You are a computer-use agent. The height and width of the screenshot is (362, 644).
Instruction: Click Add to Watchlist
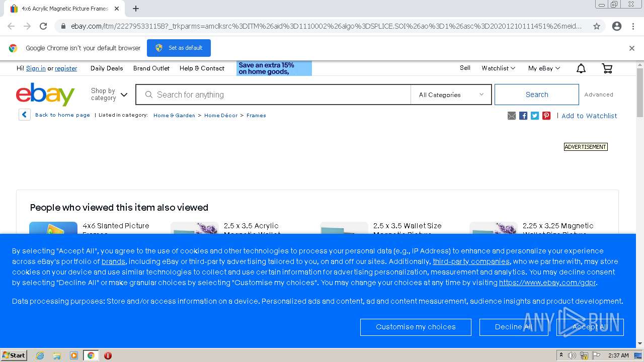(x=589, y=116)
